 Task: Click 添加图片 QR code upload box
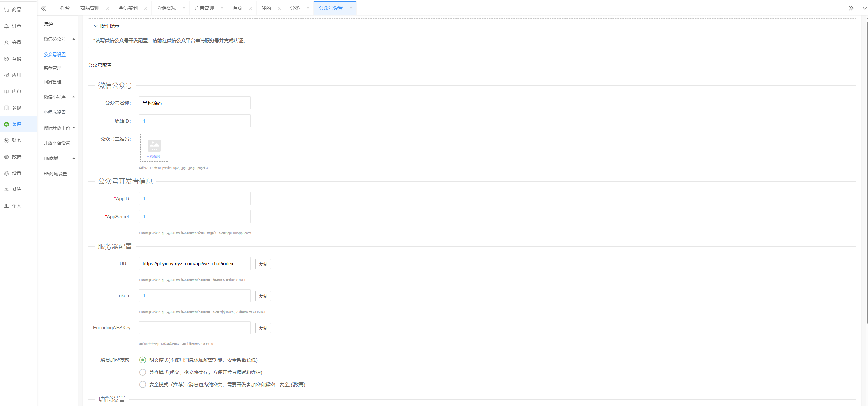coord(154,148)
